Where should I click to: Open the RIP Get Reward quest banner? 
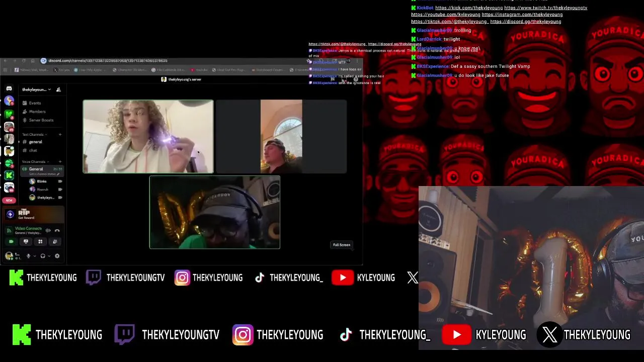pos(34,215)
